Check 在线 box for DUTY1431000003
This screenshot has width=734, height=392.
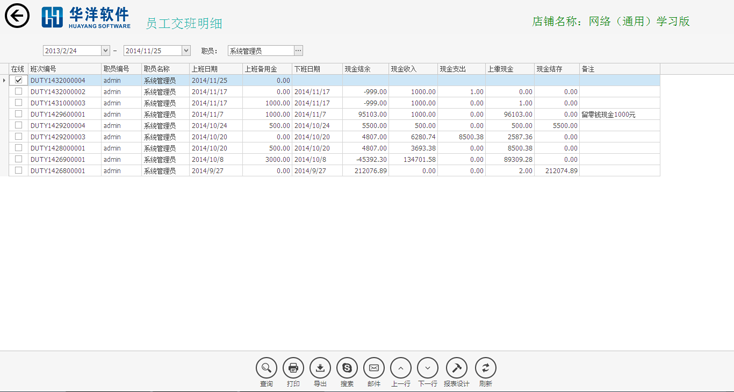tap(18, 103)
